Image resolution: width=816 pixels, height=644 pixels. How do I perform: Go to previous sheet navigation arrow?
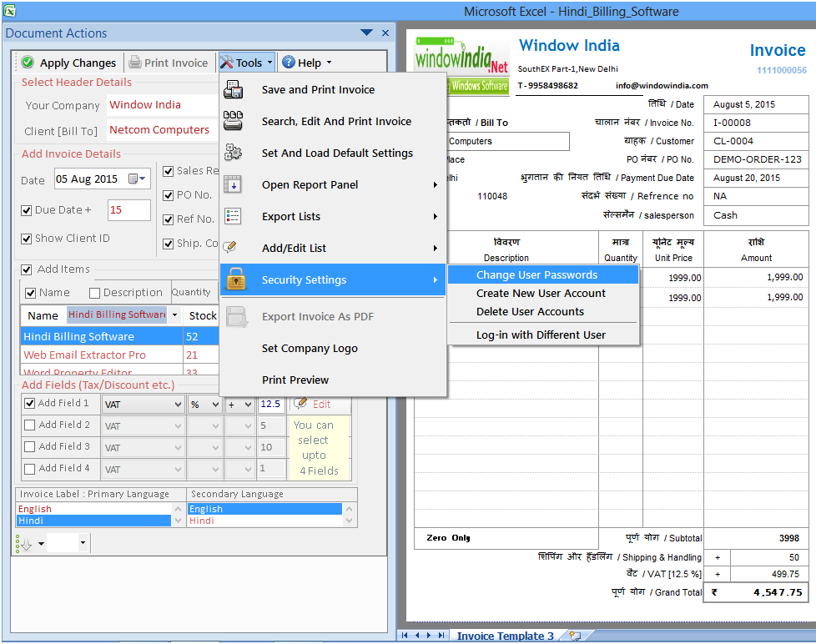(417, 635)
